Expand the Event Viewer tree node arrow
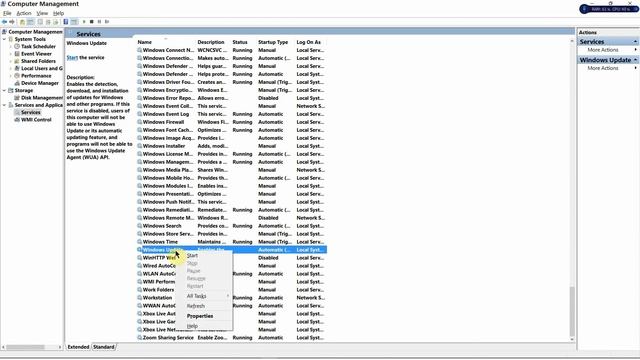This screenshot has height=360, width=640. click(11, 54)
